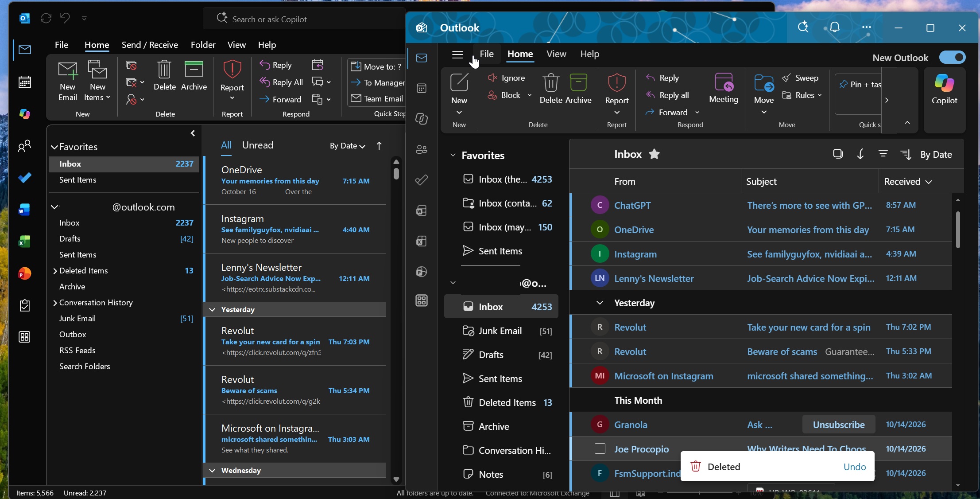Click Unsubscribe on Granola message
Viewport: 980px width, 499px height.
click(839, 425)
